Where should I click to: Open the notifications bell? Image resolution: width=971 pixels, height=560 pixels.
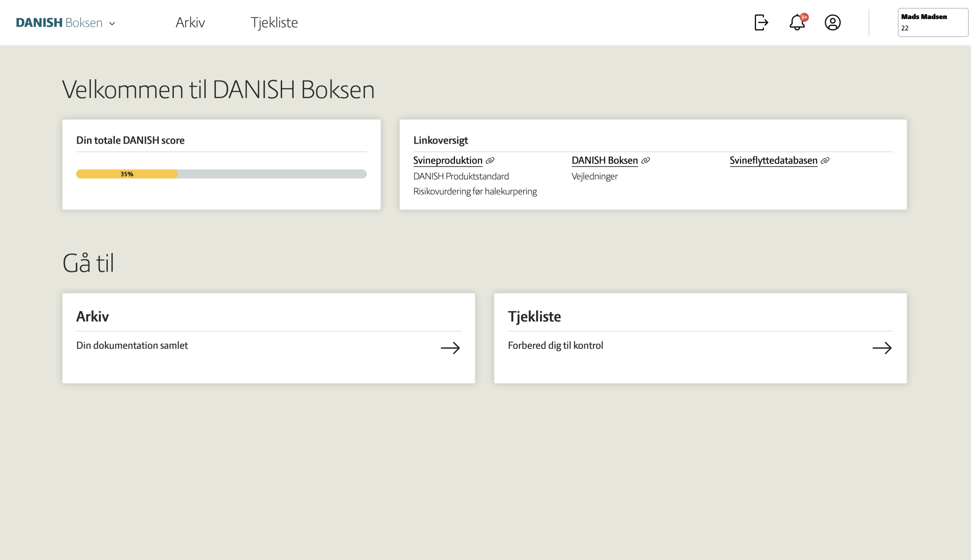click(x=797, y=23)
